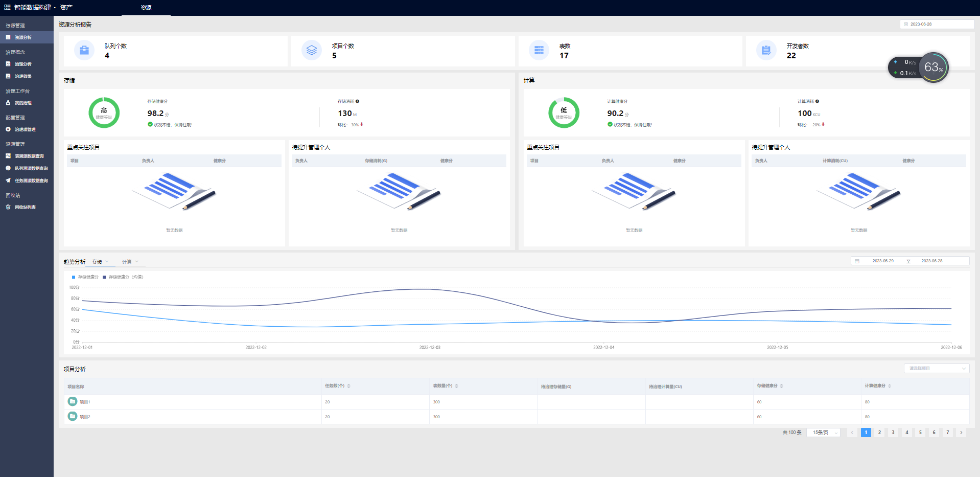Viewport: 980px width, 477px height.
Task: Go to page 3 of project table
Action: 893,433
